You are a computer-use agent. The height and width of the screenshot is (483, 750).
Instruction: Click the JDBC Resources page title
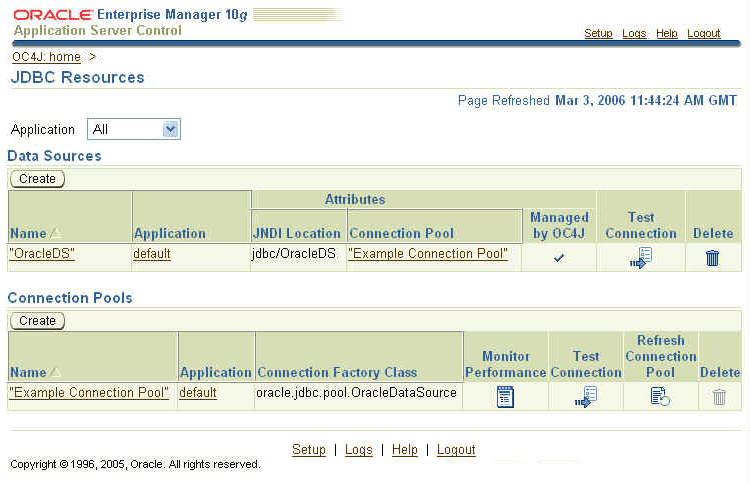77,77
